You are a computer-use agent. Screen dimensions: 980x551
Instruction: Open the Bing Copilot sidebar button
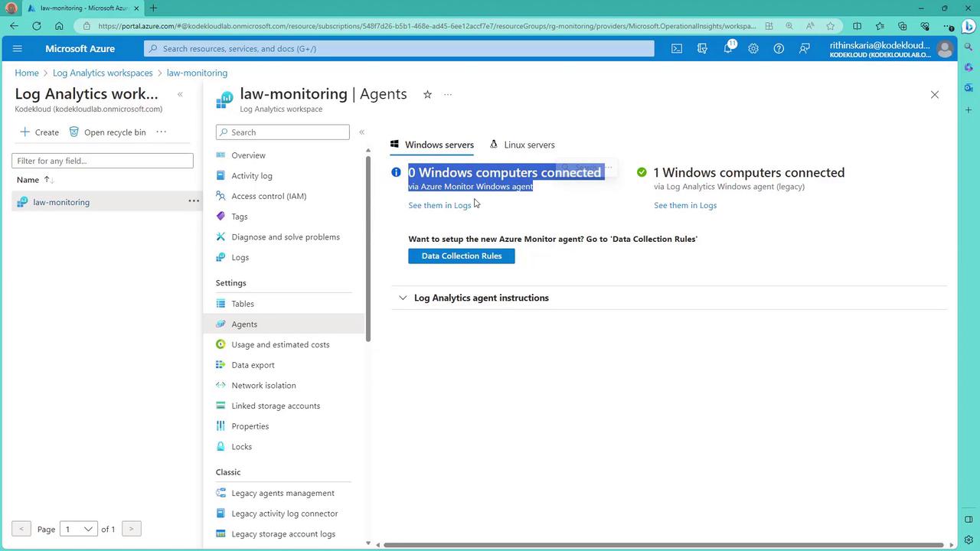[x=969, y=26]
